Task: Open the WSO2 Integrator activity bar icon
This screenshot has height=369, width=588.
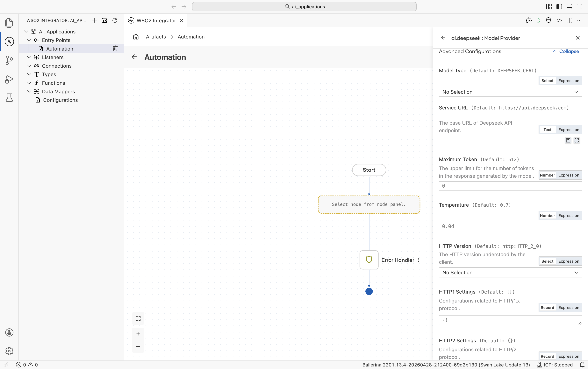Action: point(9,41)
